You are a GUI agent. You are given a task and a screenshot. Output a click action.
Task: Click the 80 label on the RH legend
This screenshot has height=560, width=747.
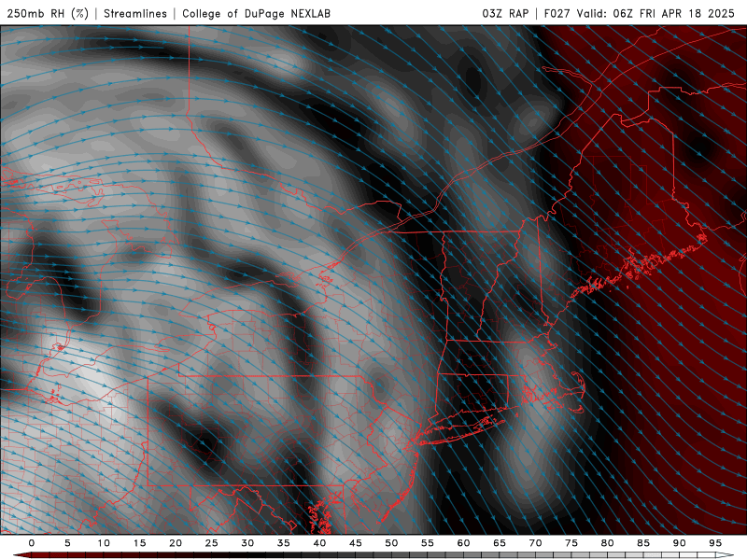(607, 543)
